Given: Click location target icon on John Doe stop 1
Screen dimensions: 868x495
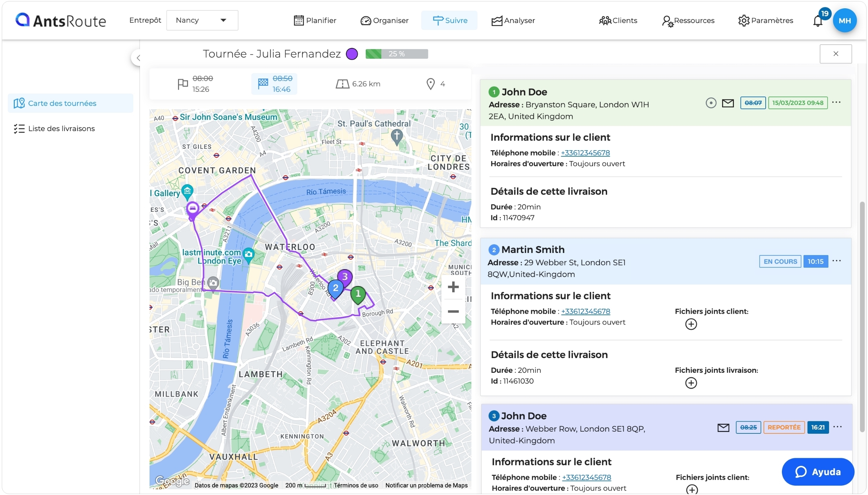Looking at the screenshot, I should click(711, 103).
